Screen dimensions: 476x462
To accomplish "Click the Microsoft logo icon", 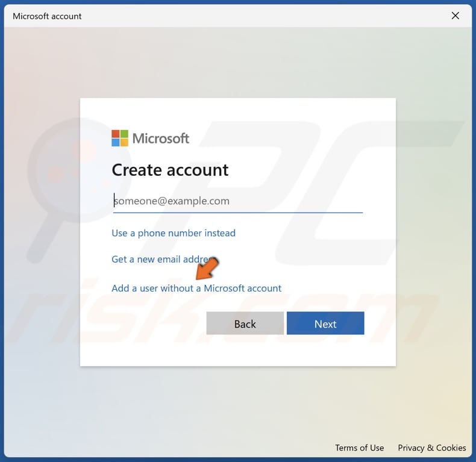I will tap(120, 138).
